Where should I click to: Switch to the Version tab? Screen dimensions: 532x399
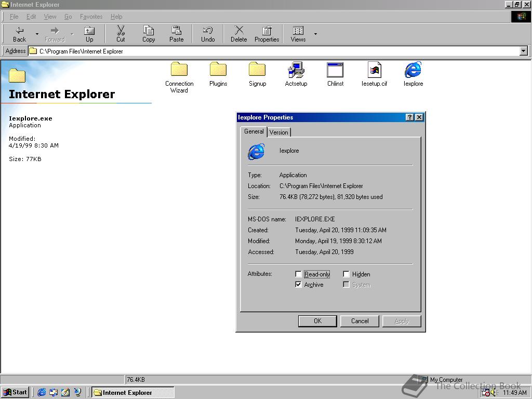(279, 132)
